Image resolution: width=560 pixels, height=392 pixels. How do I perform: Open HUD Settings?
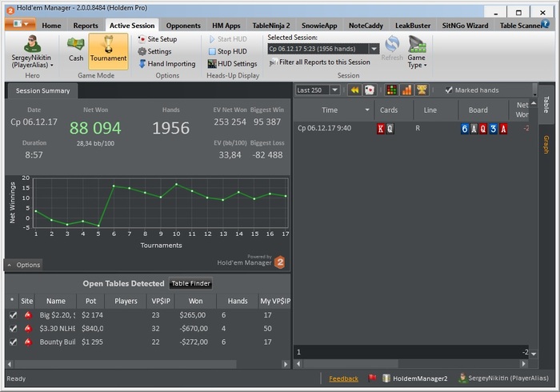(x=233, y=64)
